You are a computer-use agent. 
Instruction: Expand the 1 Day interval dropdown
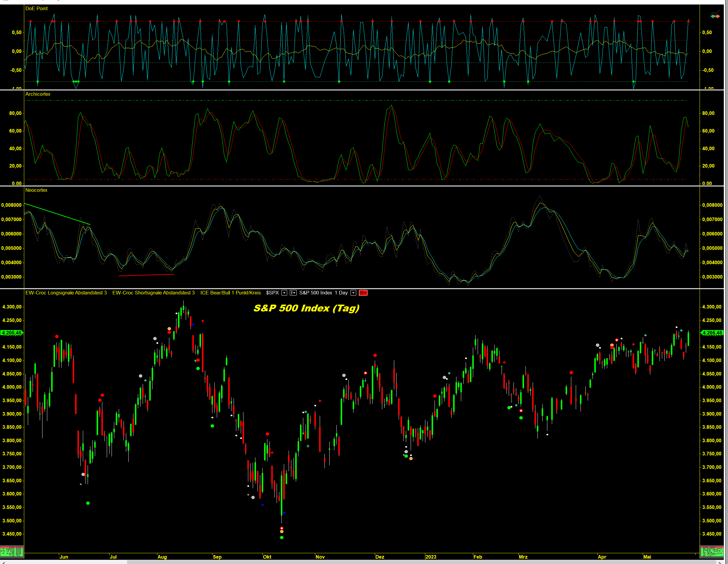point(353,293)
